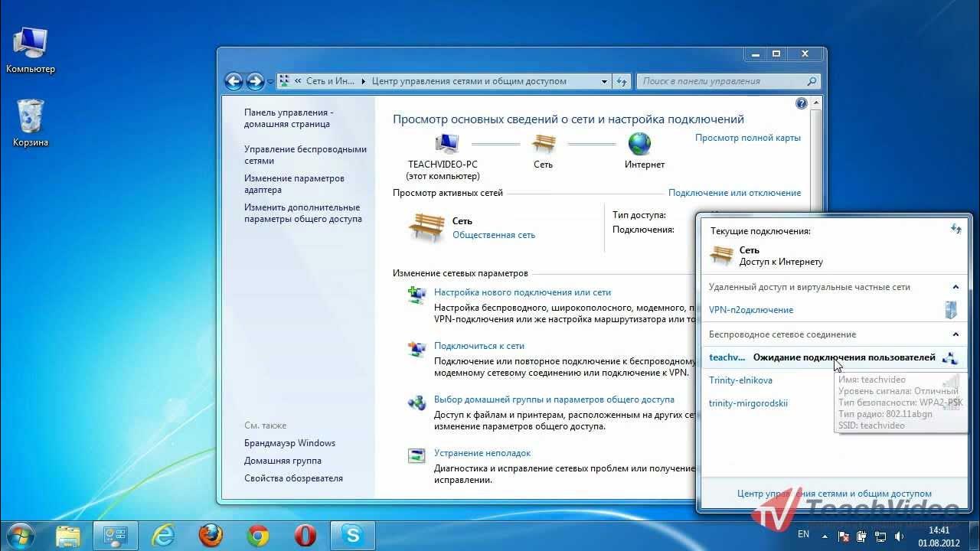The image size is (980, 551).
Task: Open the help question mark button
Action: [802, 103]
